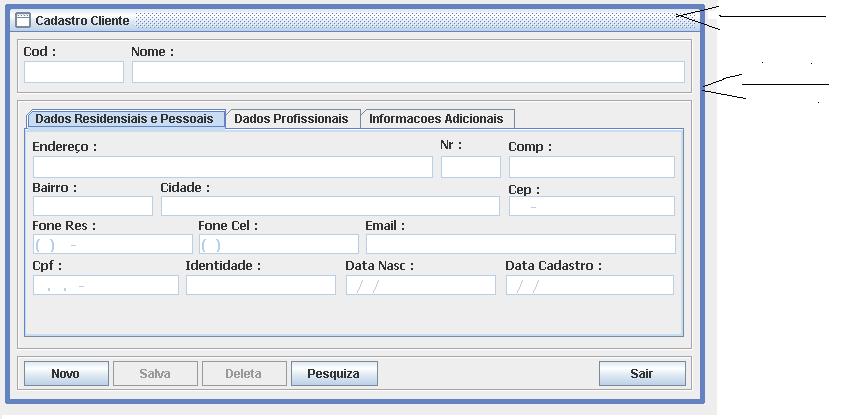Select the Bairro input field
This screenshot has width=860, height=419.
93,206
